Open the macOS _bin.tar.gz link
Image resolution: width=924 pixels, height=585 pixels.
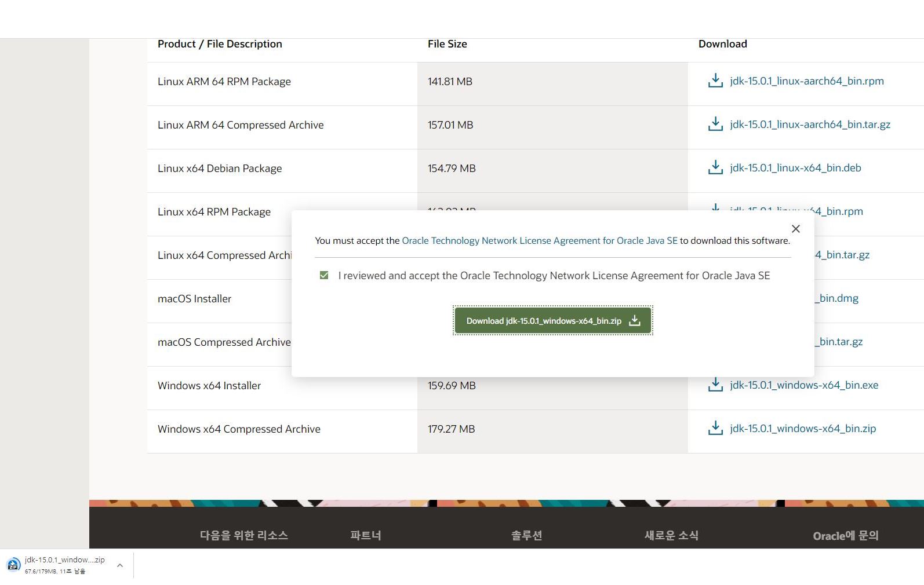[x=839, y=342]
